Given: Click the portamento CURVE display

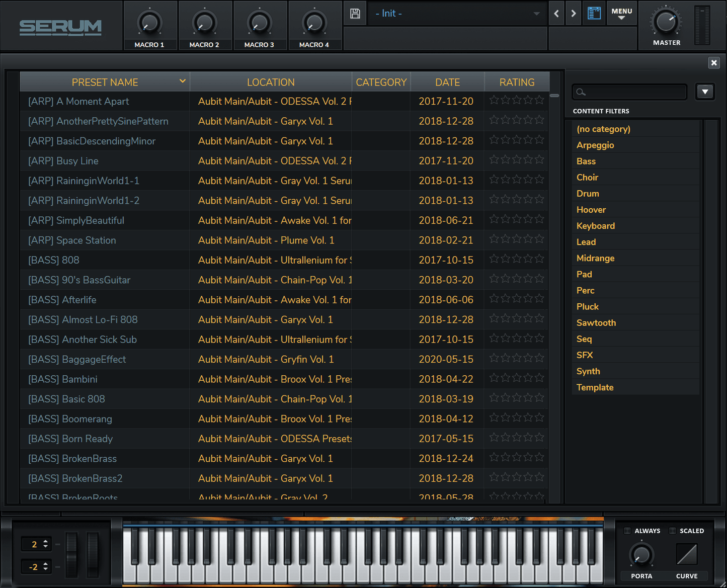Looking at the screenshot, I should click(687, 555).
